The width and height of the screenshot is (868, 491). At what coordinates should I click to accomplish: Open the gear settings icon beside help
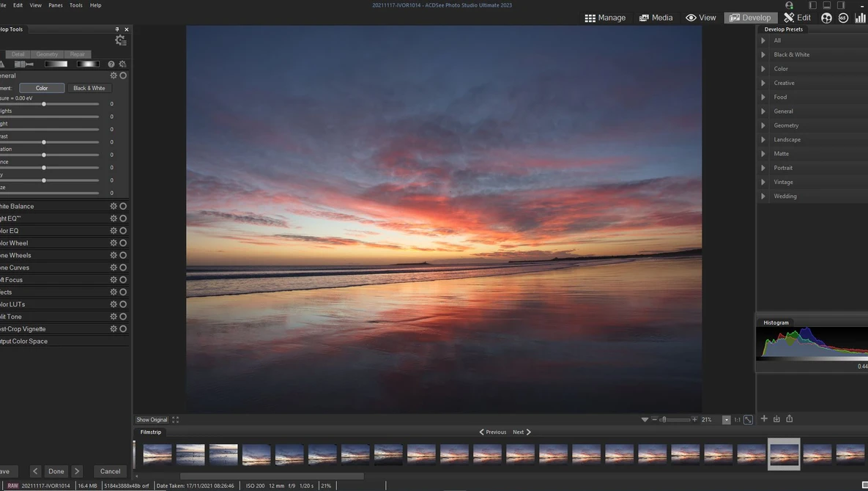[123, 64]
